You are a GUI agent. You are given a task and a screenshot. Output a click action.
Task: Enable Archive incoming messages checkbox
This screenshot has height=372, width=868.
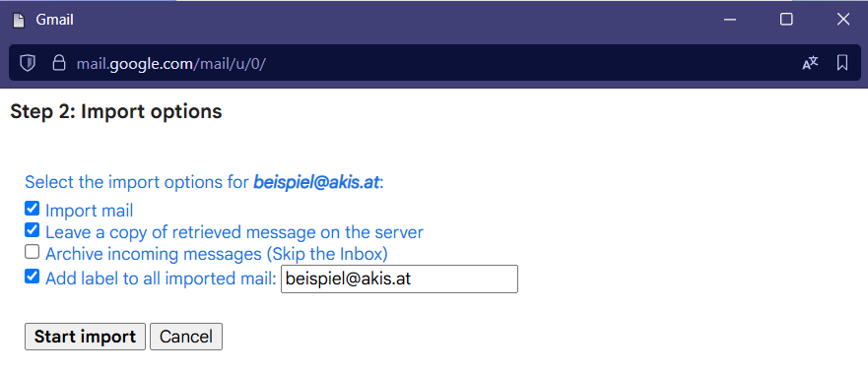(x=33, y=252)
